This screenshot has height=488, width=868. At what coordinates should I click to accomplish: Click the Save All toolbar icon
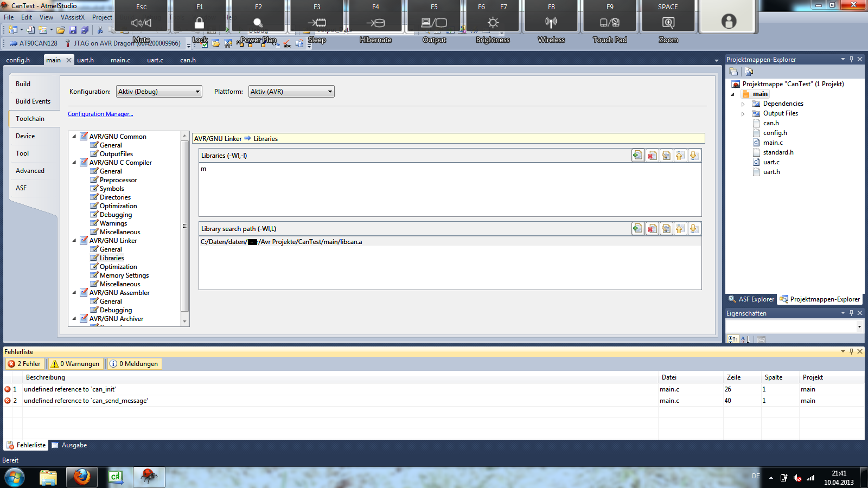point(85,30)
